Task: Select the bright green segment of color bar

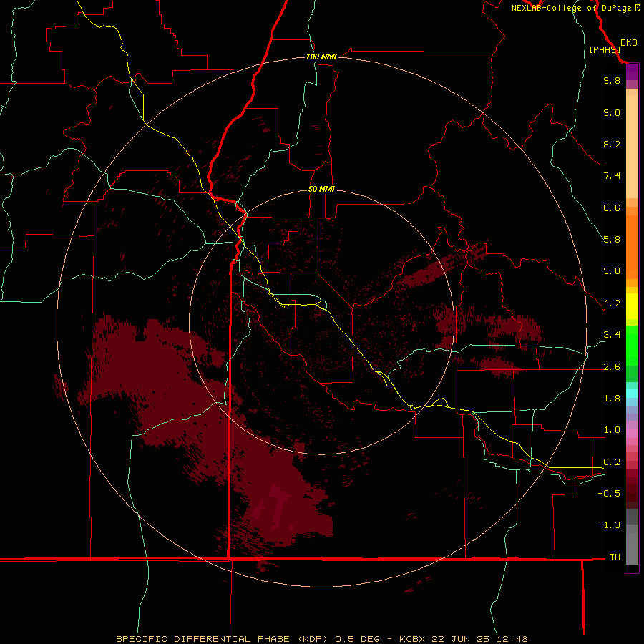Action: [632, 346]
